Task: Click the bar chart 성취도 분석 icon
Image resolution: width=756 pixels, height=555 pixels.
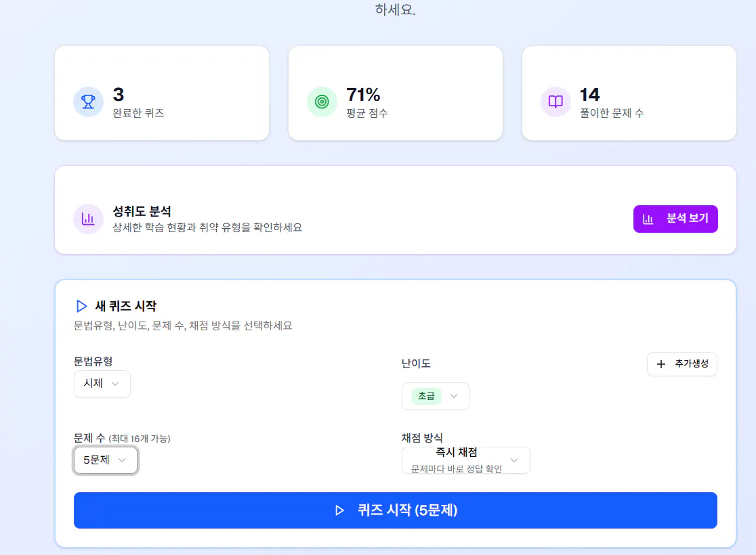Action: (88, 219)
